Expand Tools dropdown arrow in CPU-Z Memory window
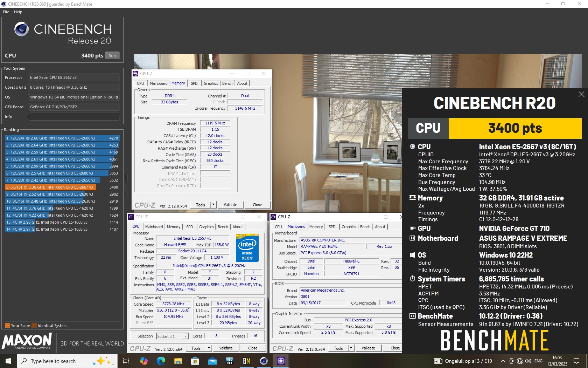 (213, 205)
